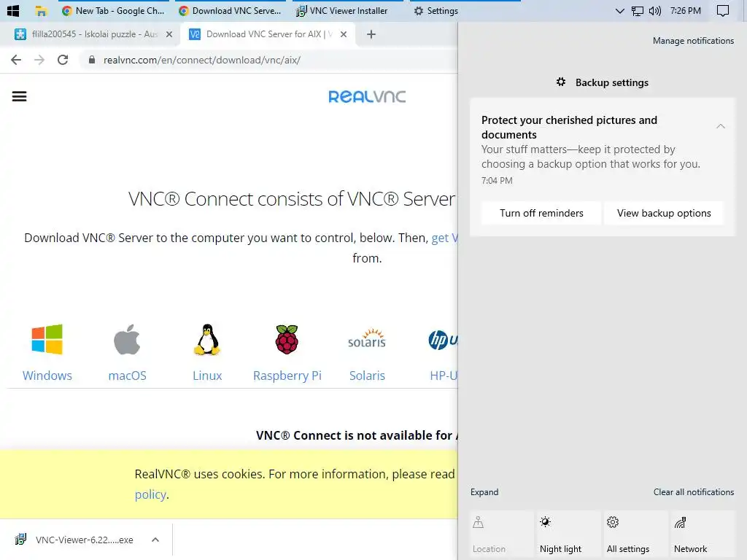This screenshot has width=747, height=560.
Task: Go back in browser history
Action: (x=16, y=60)
